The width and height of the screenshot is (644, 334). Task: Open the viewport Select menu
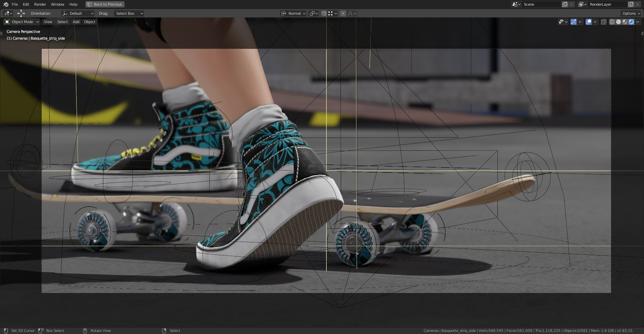[x=62, y=22]
